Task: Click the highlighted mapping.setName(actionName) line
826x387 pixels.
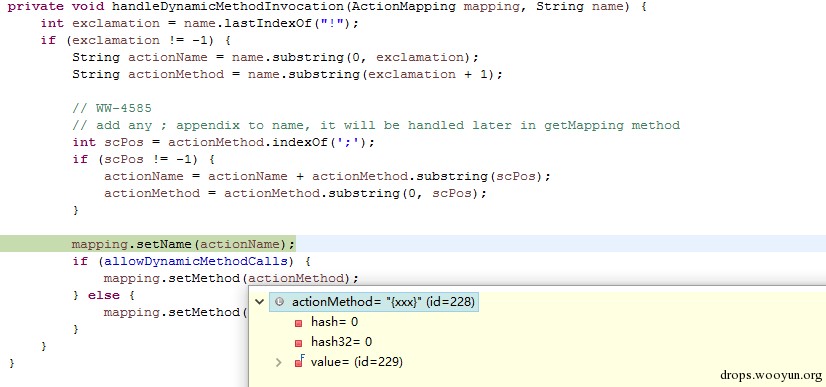Action: tap(183, 244)
